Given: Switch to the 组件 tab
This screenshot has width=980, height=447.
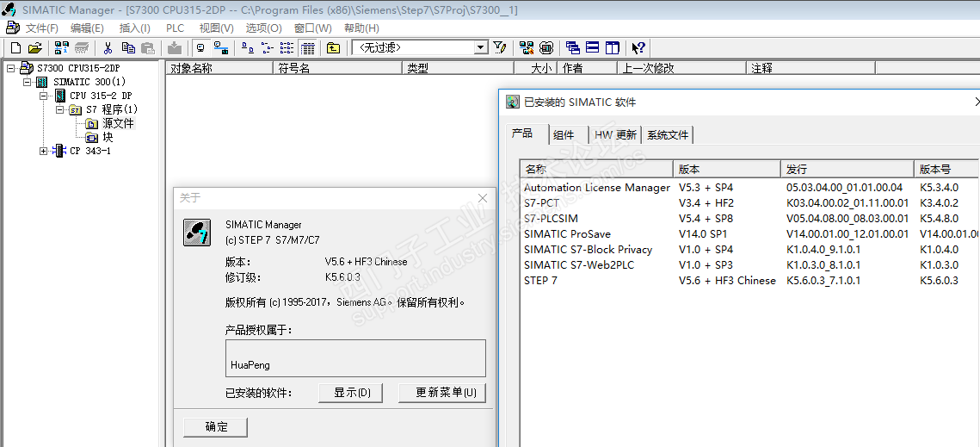Looking at the screenshot, I should 570,134.
